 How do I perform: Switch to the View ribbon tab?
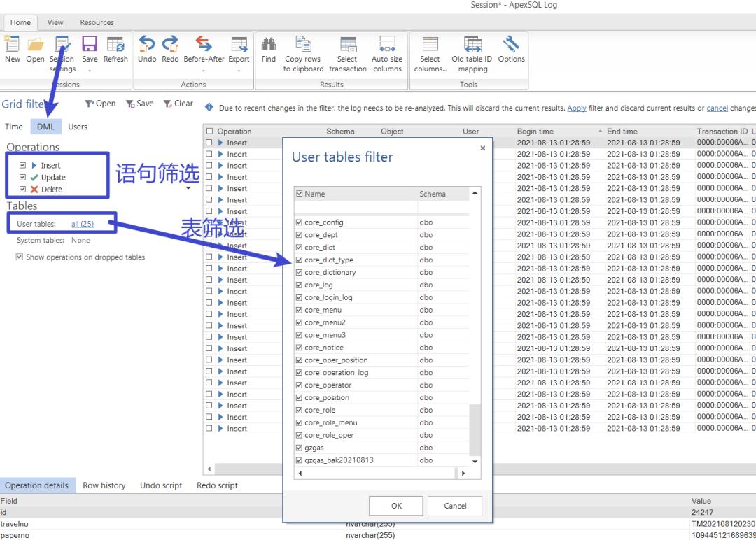coord(55,22)
